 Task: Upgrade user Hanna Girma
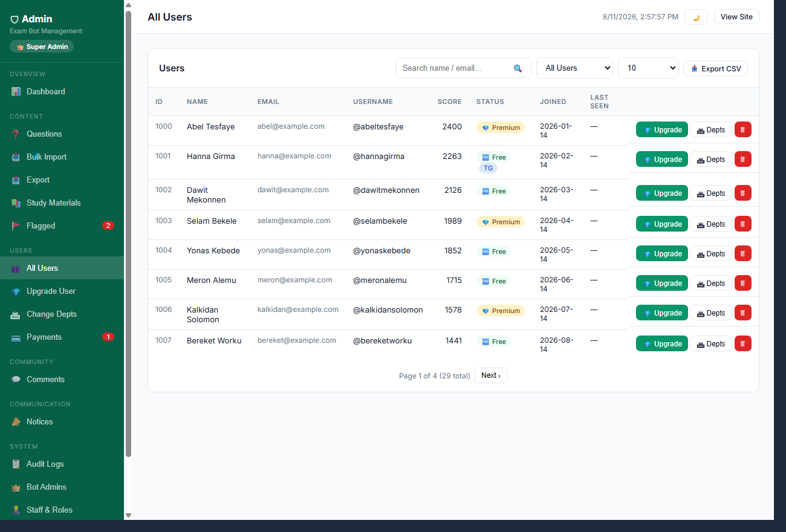tap(662, 159)
